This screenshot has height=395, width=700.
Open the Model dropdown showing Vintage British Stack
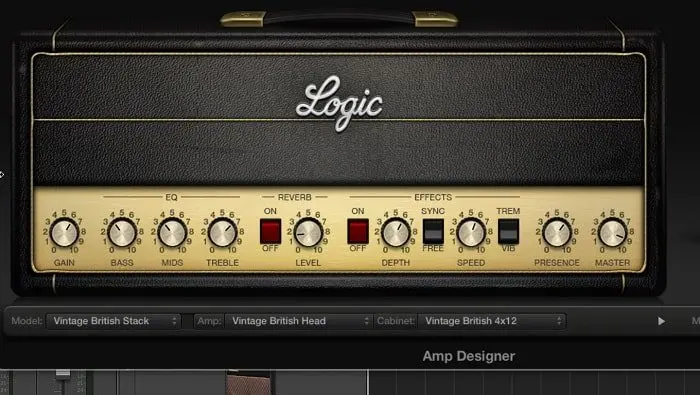pyautogui.click(x=113, y=321)
